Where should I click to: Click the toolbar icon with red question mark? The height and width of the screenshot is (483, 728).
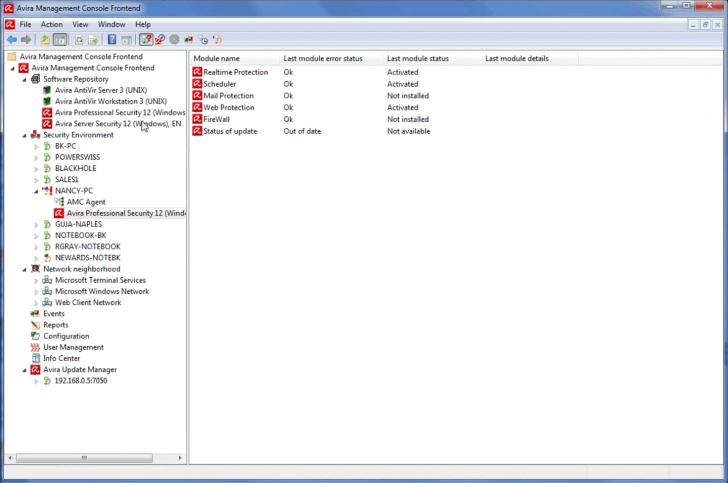(146, 40)
